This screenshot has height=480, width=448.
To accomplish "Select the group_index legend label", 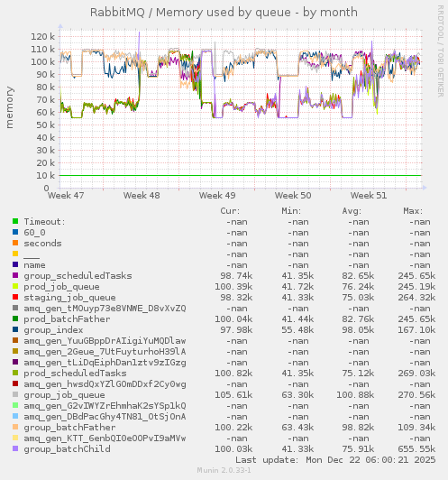I will pyautogui.click(x=53, y=330).
